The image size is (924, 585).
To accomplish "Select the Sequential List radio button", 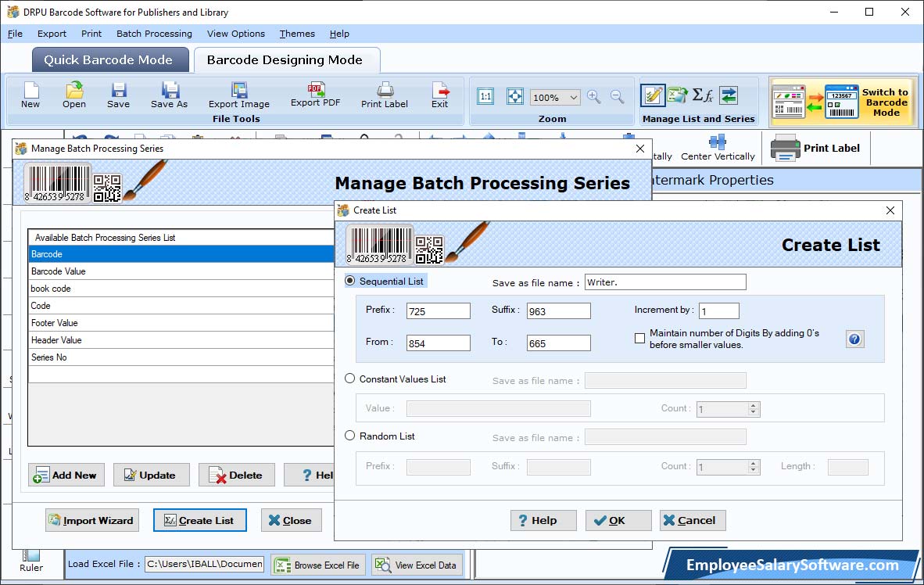I will tap(349, 281).
